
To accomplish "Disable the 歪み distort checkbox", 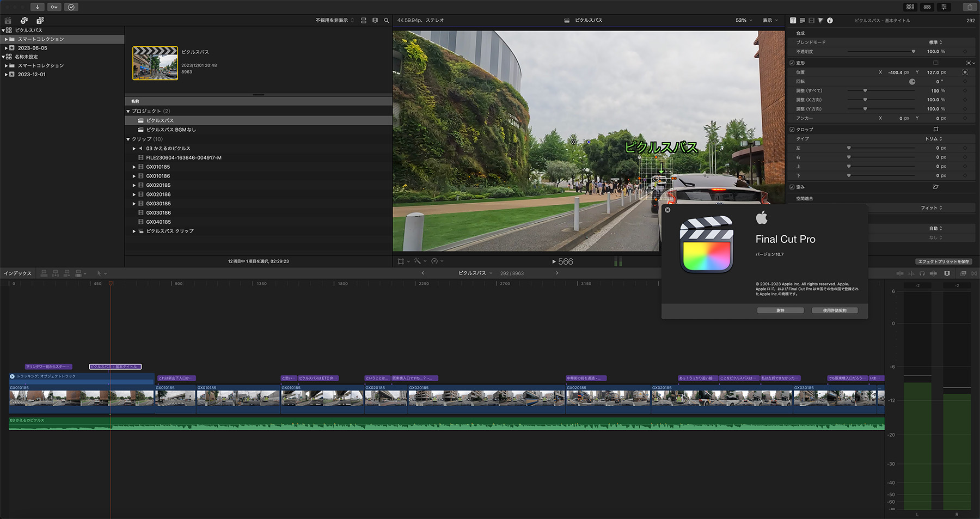I will point(792,187).
